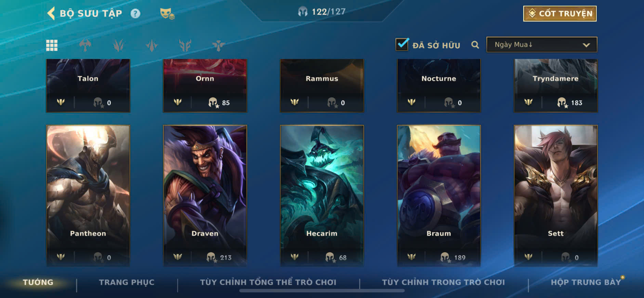Select the grid all-champions filter
The height and width of the screenshot is (298, 644).
(52, 45)
